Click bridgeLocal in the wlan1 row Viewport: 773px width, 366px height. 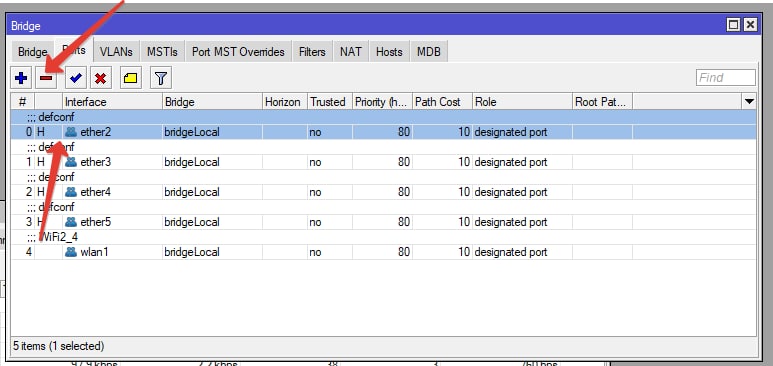pos(192,252)
